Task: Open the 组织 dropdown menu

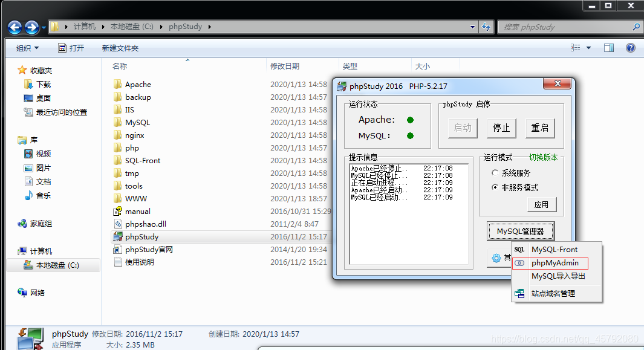Action: click(28, 48)
